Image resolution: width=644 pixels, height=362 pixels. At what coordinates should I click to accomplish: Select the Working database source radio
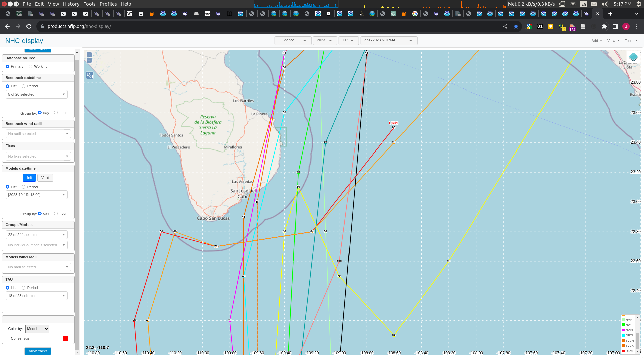click(x=31, y=67)
